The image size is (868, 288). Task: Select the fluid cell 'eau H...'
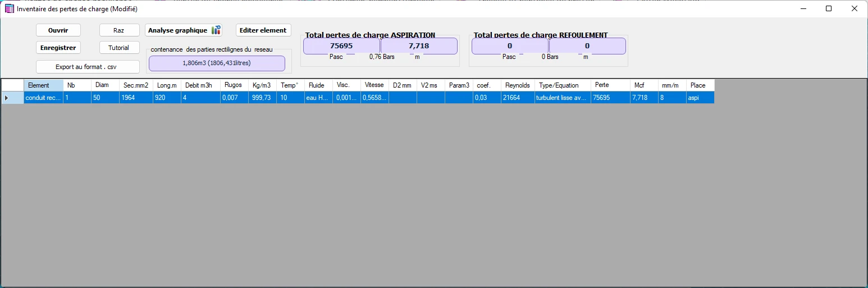click(318, 98)
